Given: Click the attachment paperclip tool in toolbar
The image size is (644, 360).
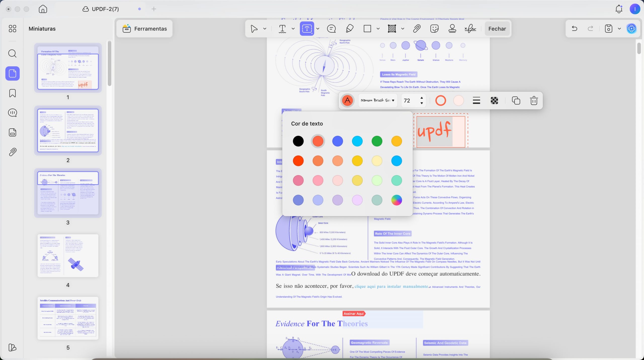Looking at the screenshot, I should (x=417, y=29).
